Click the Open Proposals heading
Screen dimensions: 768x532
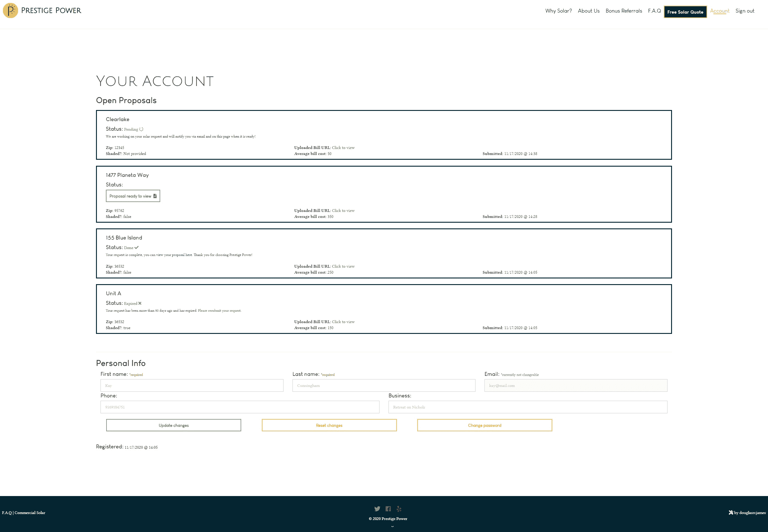[x=126, y=100]
